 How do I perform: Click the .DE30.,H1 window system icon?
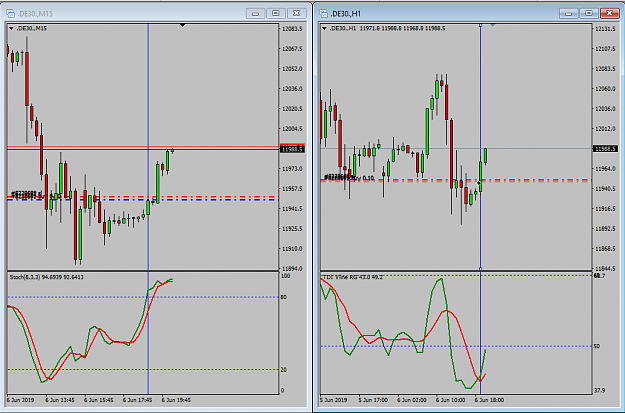point(323,14)
